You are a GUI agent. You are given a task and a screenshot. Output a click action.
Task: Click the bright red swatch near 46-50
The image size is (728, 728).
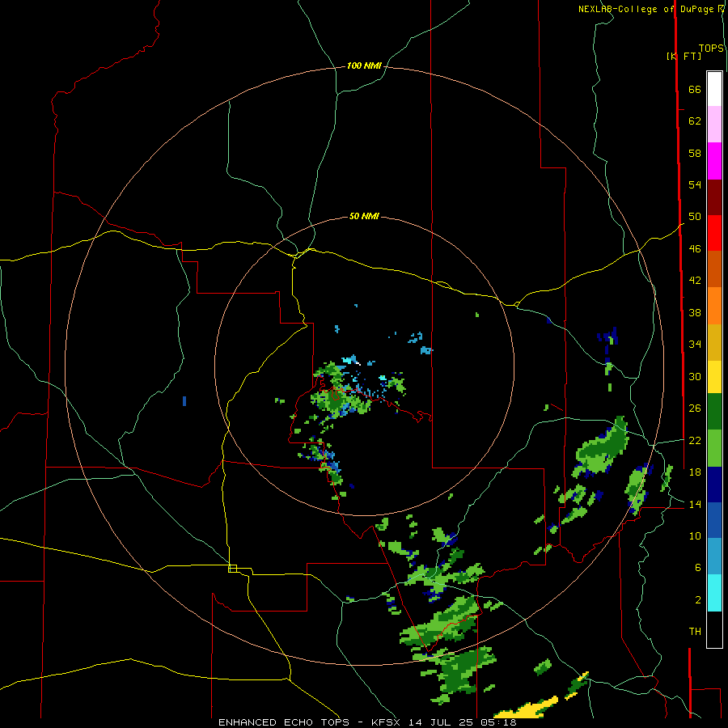[714, 233]
